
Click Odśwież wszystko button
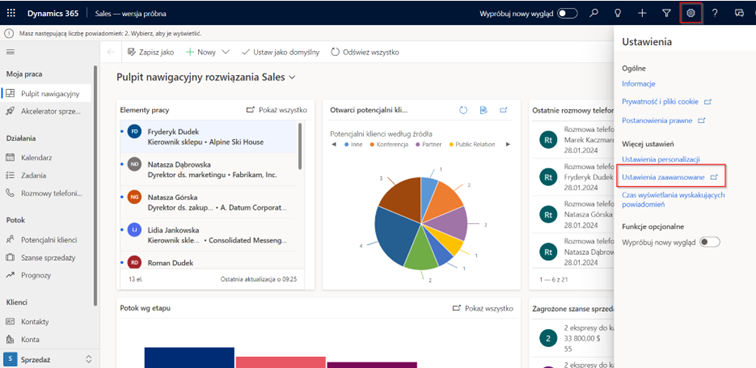point(365,52)
